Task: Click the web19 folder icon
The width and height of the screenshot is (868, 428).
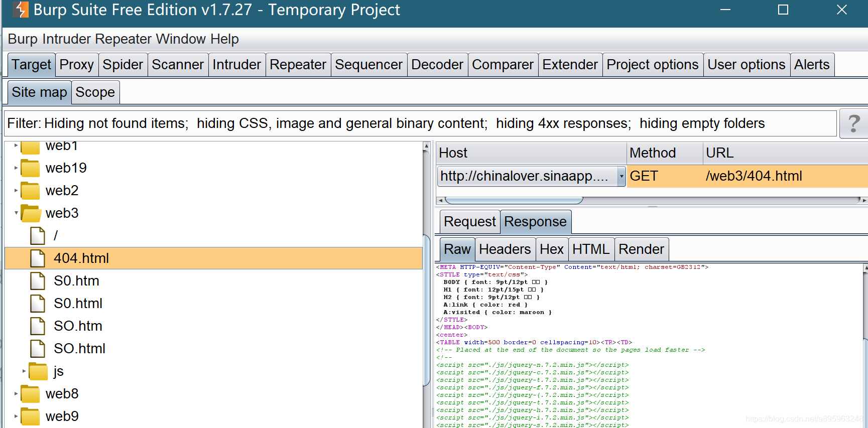Action: 30,168
